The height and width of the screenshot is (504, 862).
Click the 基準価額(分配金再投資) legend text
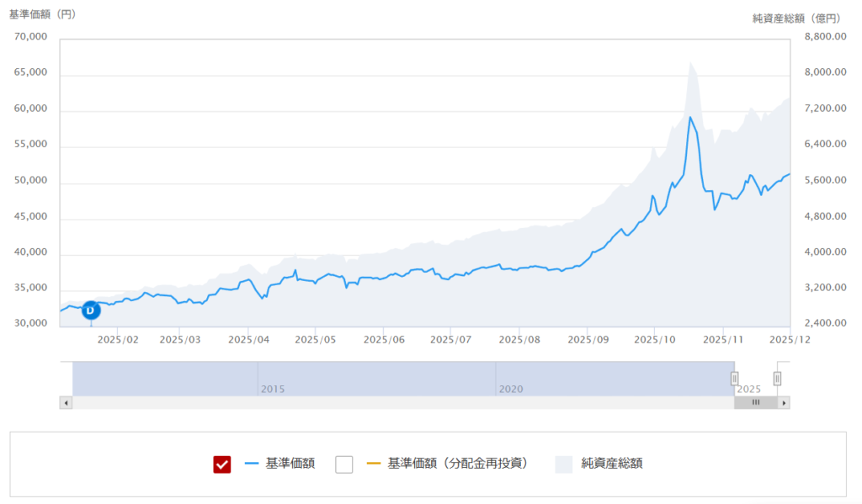(x=458, y=464)
